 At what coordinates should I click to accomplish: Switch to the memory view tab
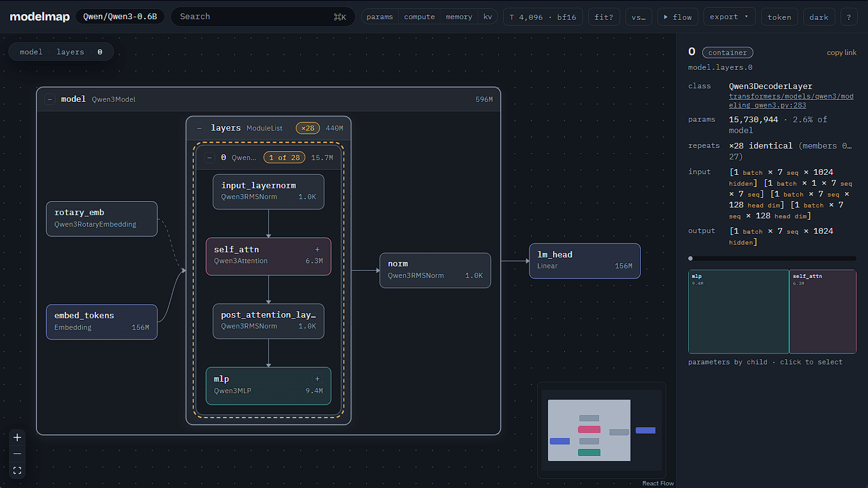[x=459, y=17]
